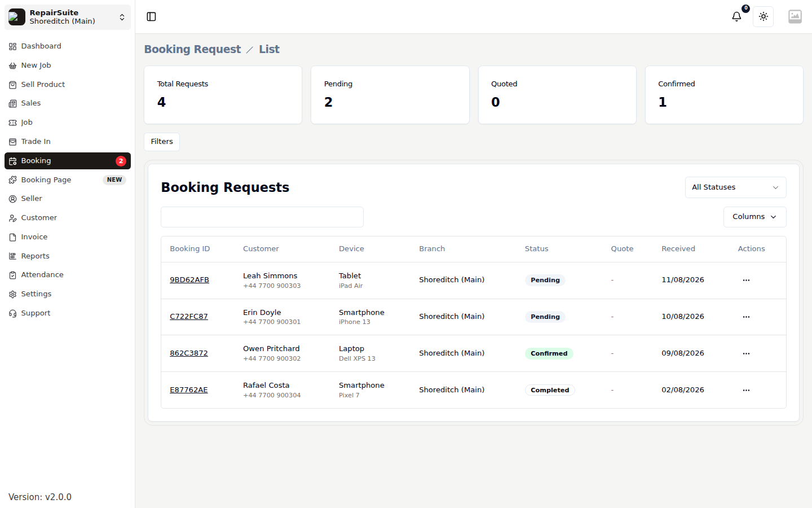Open Customer menu item
Image resolution: width=812 pixels, height=508 pixels.
[68, 218]
